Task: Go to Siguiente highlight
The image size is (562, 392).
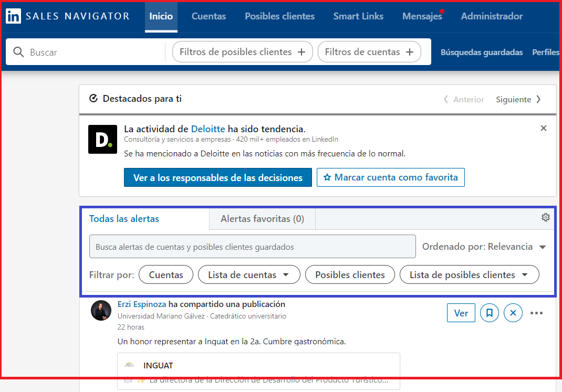Action: 518,100
